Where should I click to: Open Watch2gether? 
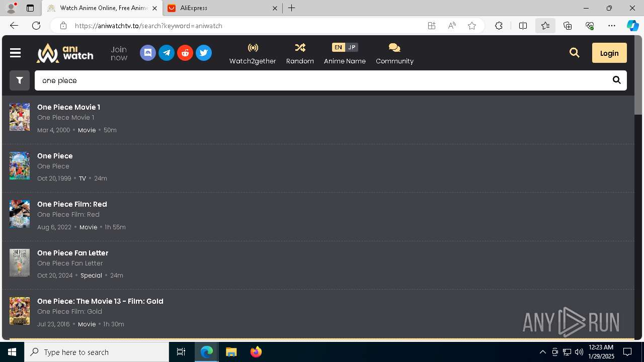(253, 53)
